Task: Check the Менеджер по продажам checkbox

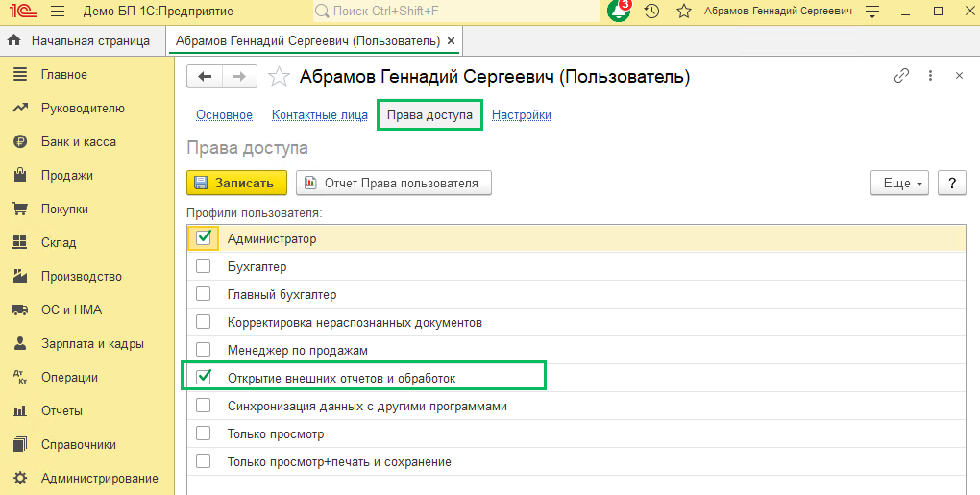Action: click(203, 349)
